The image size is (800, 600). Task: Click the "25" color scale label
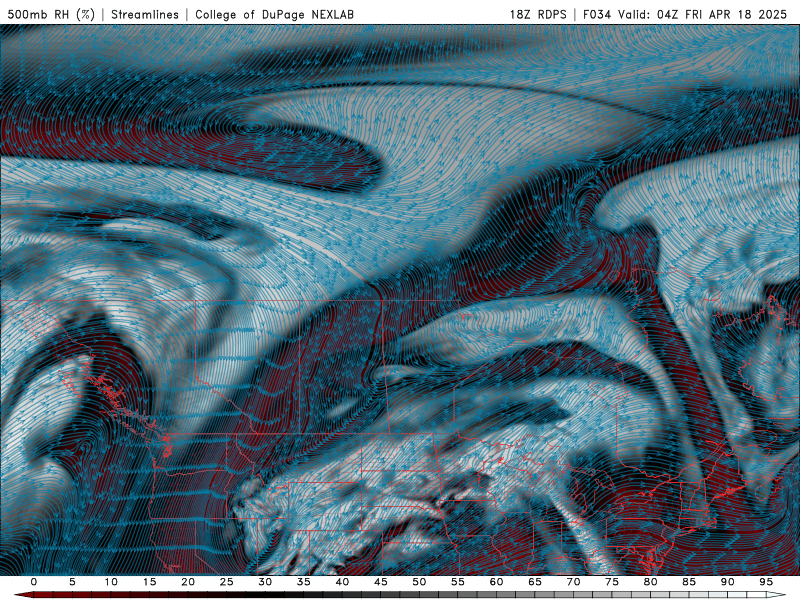tap(227, 582)
